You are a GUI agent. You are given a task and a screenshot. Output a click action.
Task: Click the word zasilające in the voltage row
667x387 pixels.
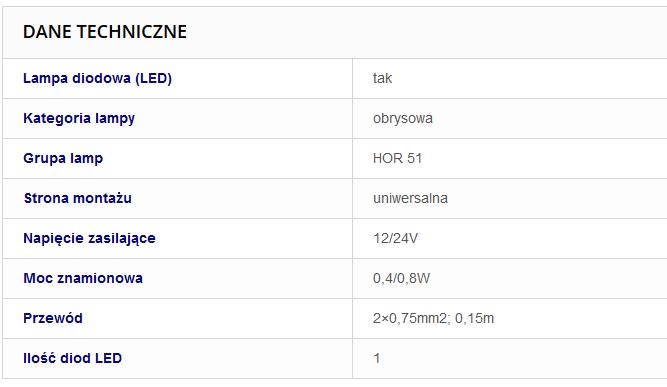(123, 238)
